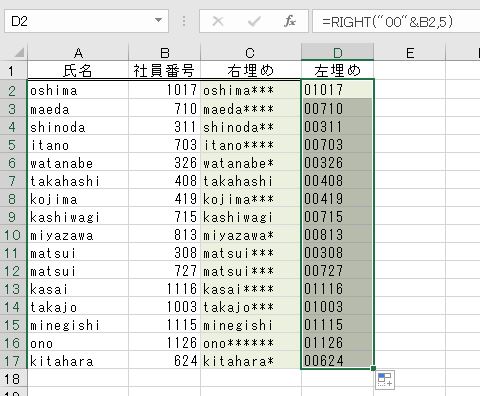Click cell showing 01017
480x396 pixels.
(x=338, y=89)
